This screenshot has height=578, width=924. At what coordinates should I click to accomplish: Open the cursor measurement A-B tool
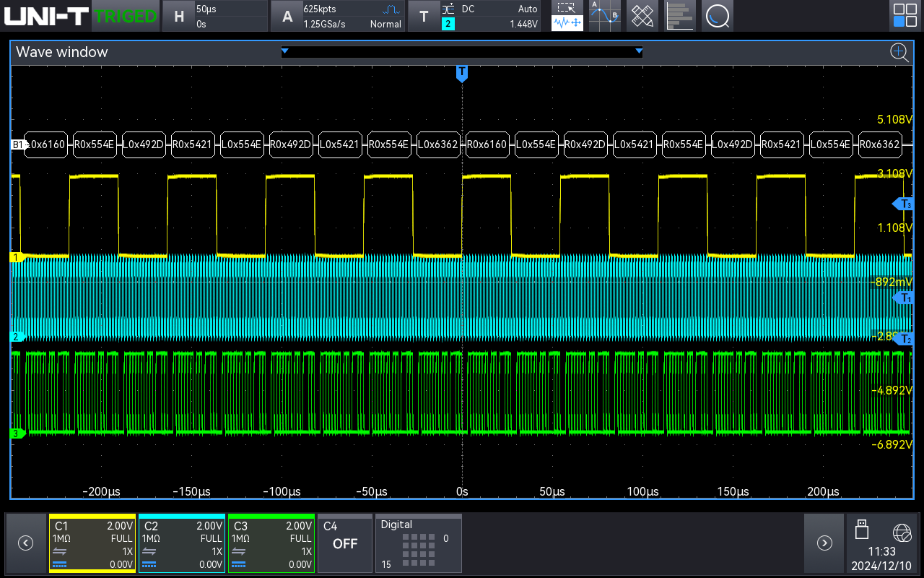click(604, 16)
